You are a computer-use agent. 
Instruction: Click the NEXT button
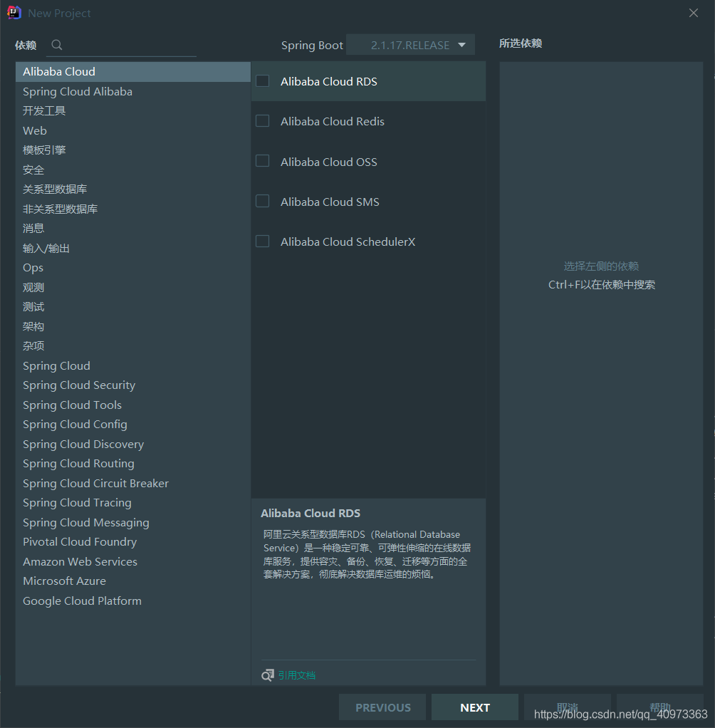coord(474,707)
